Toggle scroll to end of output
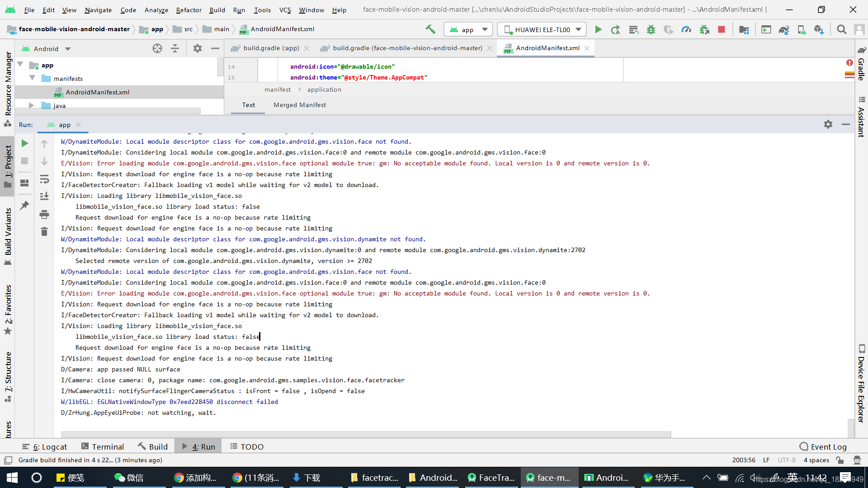868x488 pixels. [44, 197]
